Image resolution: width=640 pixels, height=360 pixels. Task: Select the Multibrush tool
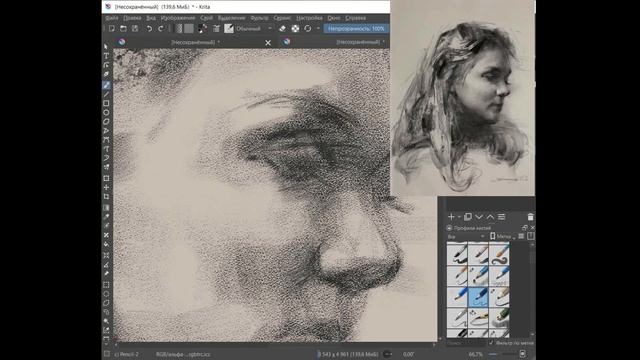point(106,167)
